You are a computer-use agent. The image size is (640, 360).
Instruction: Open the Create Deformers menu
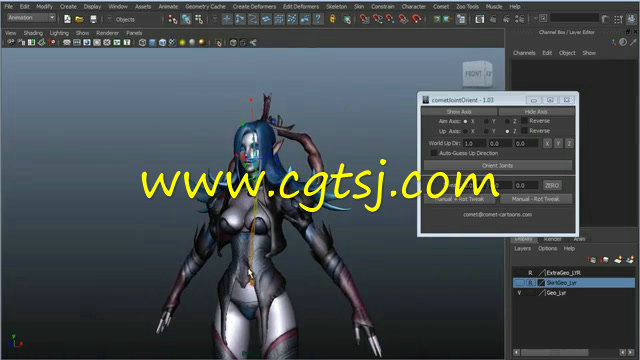click(x=254, y=7)
